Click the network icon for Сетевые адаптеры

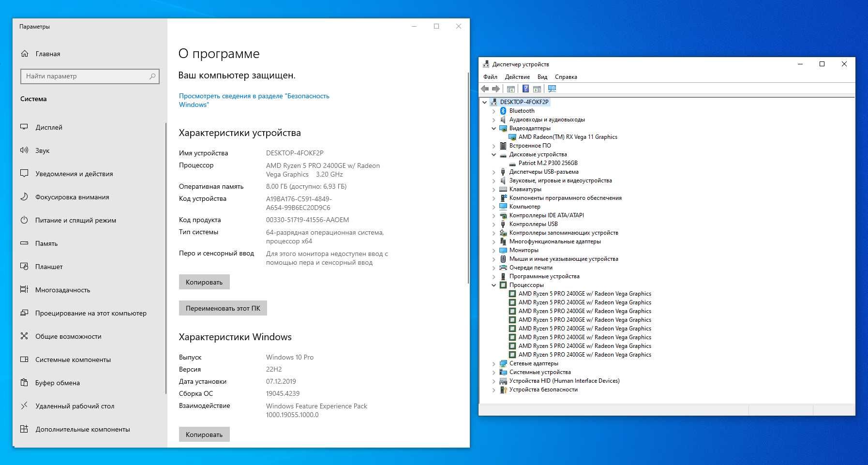click(503, 363)
